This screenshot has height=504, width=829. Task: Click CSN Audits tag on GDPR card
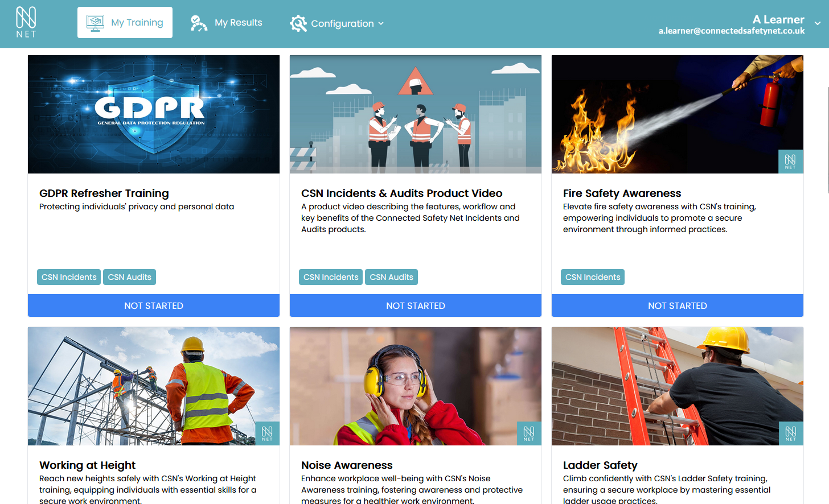[x=129, y=277]
